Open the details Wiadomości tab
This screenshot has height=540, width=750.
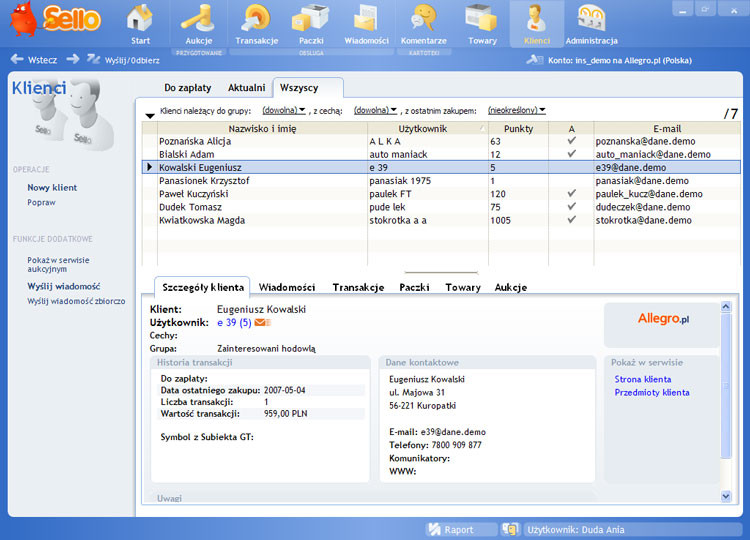pyautogui.click(x=287, y=287)
